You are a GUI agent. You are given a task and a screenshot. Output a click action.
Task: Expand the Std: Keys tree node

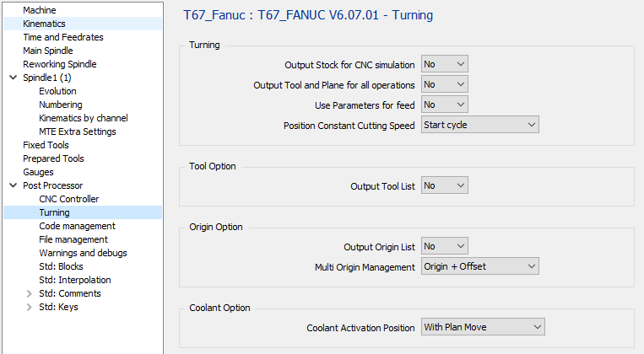pyautogui.click(x=30, y=307)
